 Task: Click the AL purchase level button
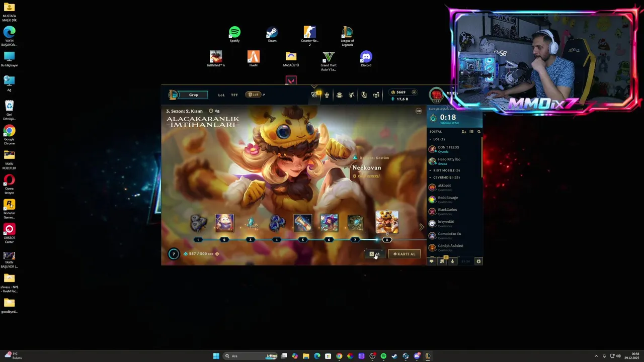click(375, 254)
